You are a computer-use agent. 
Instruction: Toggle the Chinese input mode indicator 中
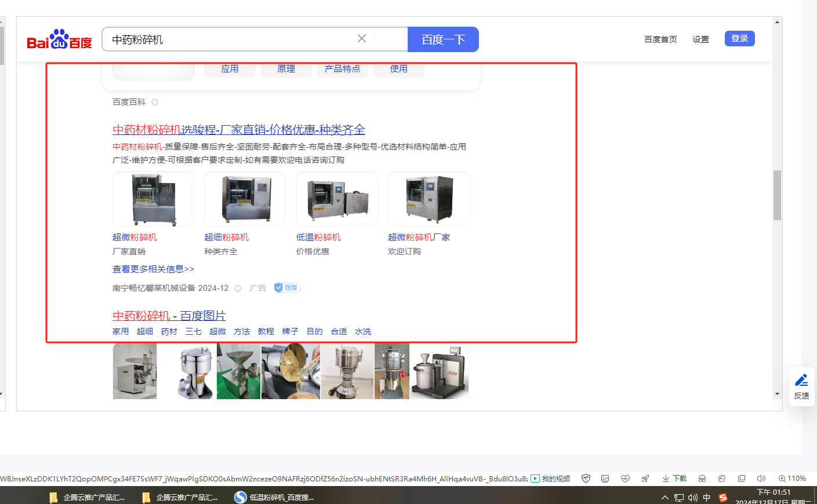706,498
